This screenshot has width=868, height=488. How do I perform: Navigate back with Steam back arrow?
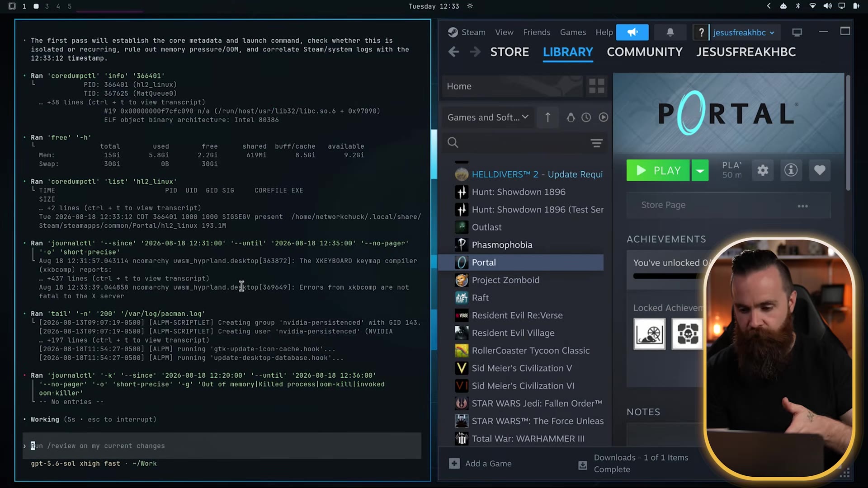click(453, 52)
